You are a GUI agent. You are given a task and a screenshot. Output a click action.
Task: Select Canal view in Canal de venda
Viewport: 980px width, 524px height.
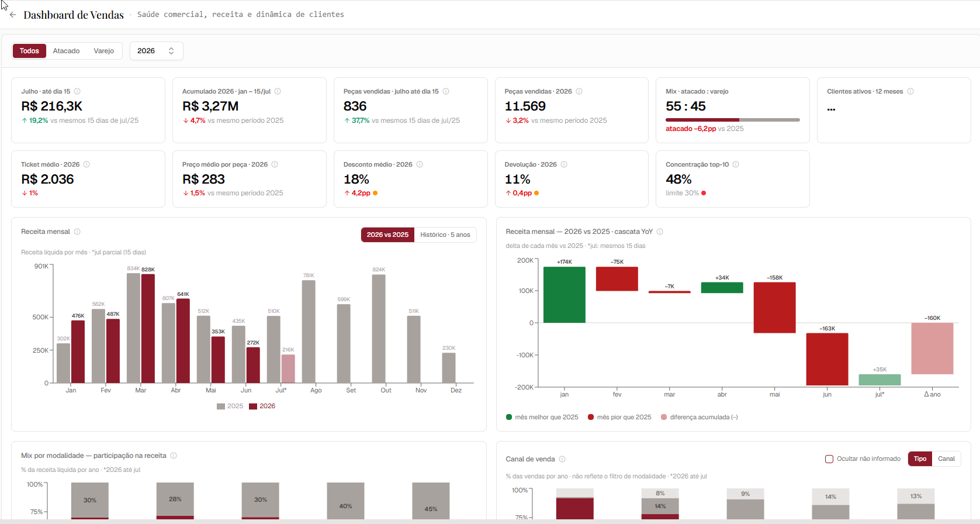(x=946, y=458)
